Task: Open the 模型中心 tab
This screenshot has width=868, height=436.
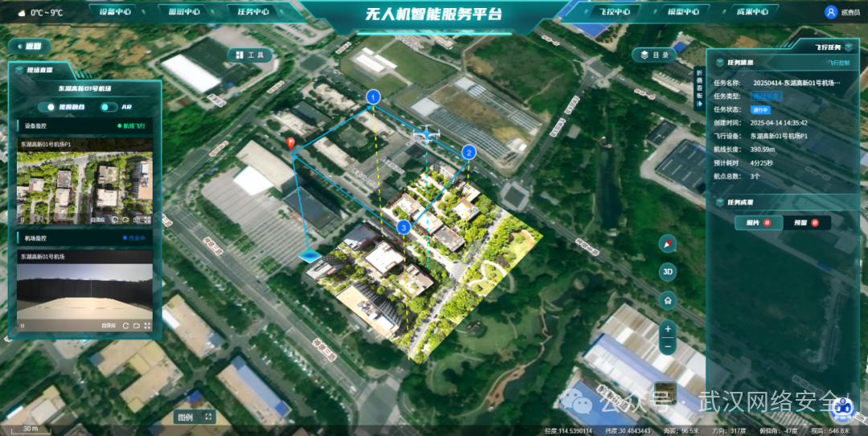Action: 684,11
